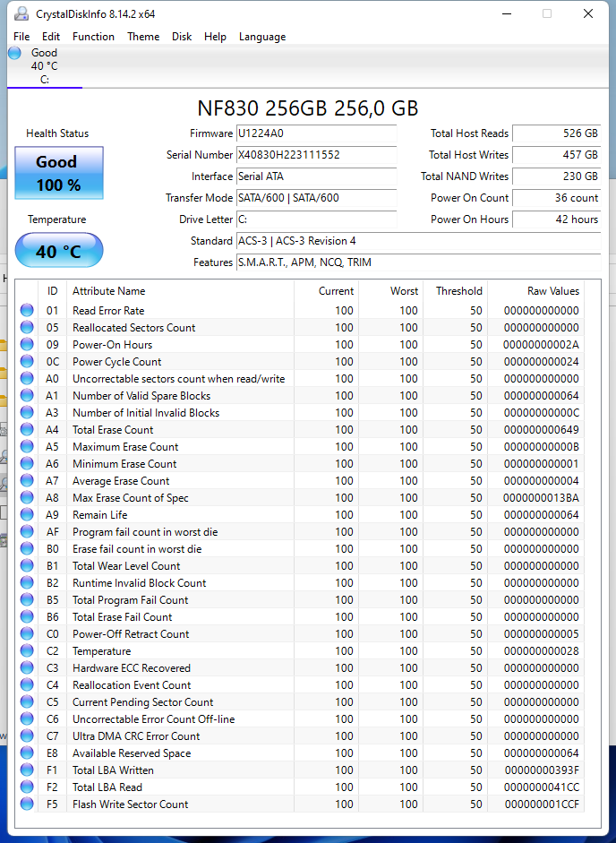Open the Theme menu
This screenshot has width=616, height=843.
click(143, 37)
